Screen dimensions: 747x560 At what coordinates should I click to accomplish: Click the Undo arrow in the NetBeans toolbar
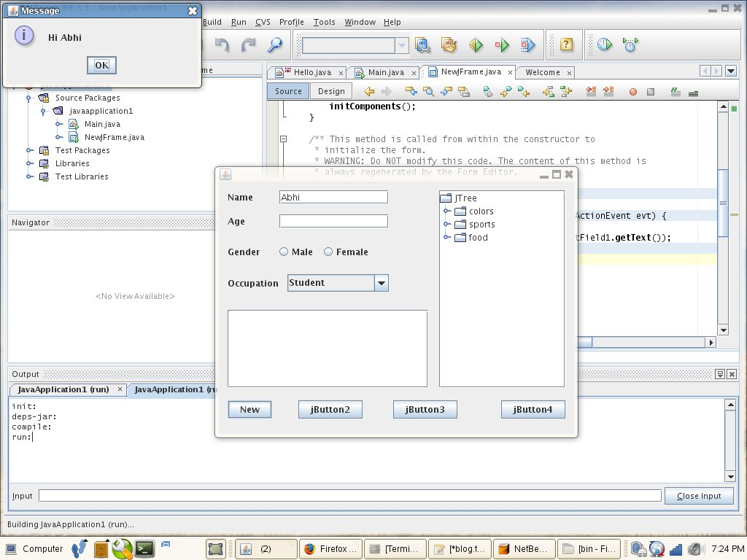pyautogui.click(x=222, y=44)
